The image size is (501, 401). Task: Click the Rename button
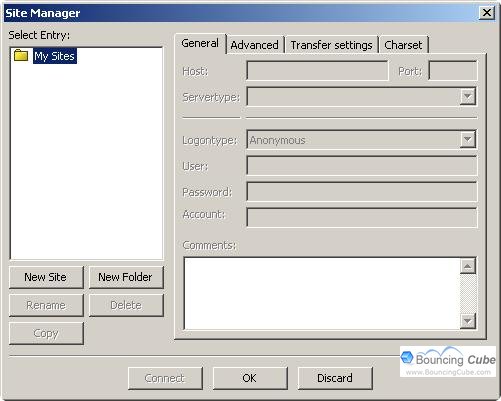click(x=46, y=305)
